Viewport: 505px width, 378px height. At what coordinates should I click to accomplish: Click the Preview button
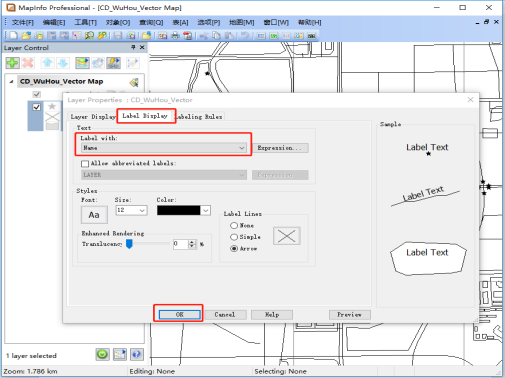click(x=350, y=315)
